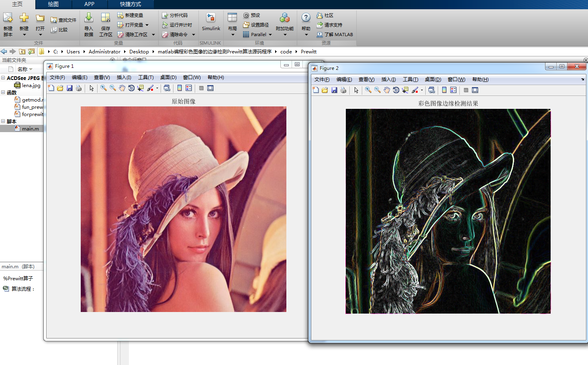Switch to the 绘图 (Plots) ribbon tab
This screenshot has height=365, width=588.
(x=53, y=4)
